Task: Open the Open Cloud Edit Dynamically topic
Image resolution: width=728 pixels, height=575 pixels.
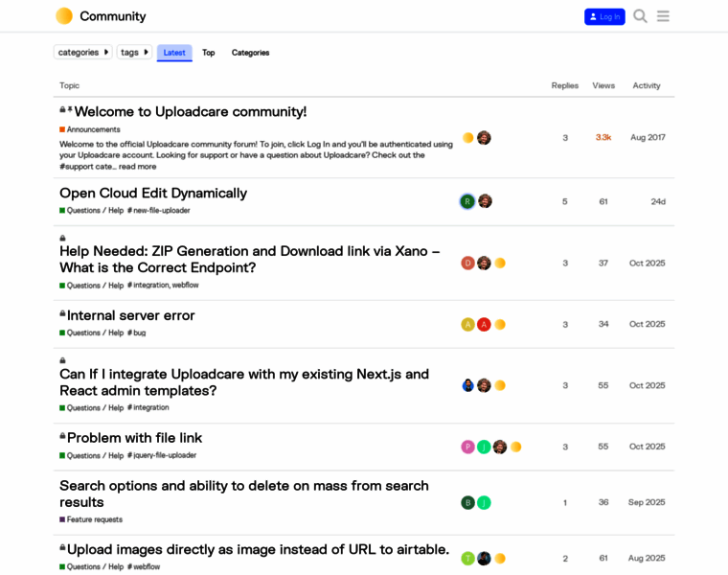Action: pos(153,193)
